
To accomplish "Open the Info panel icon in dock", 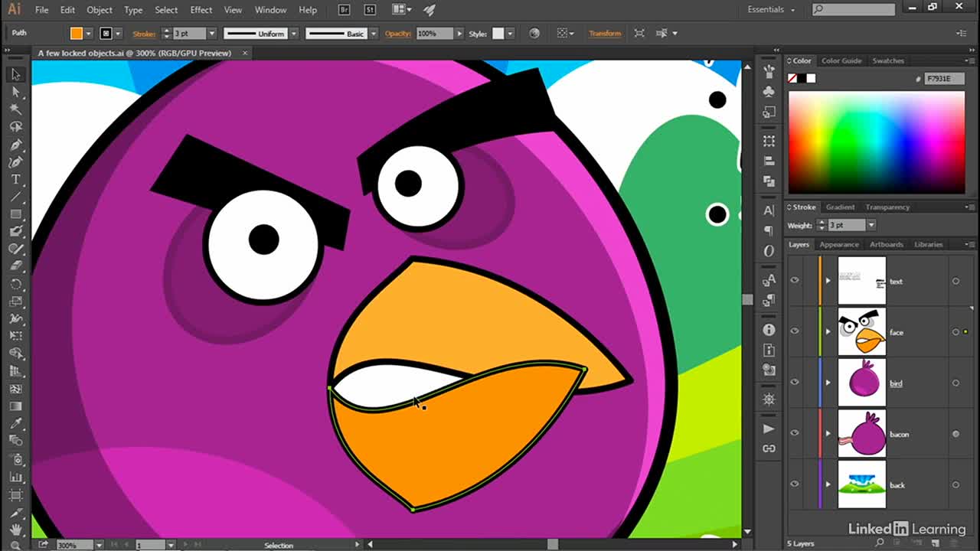I will pos(769,330).
